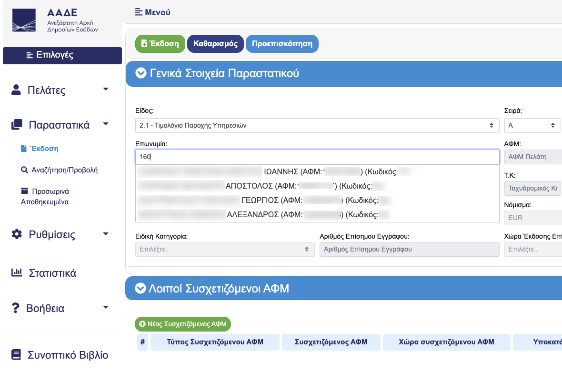Open the Μενού top menu
The image size is (562, 392).
(x=152, y=12)
